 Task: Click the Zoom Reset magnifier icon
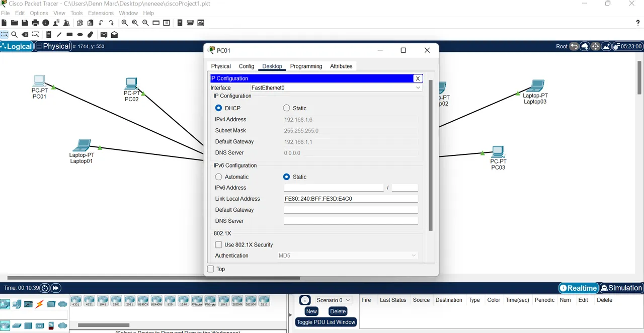[135, 23]
